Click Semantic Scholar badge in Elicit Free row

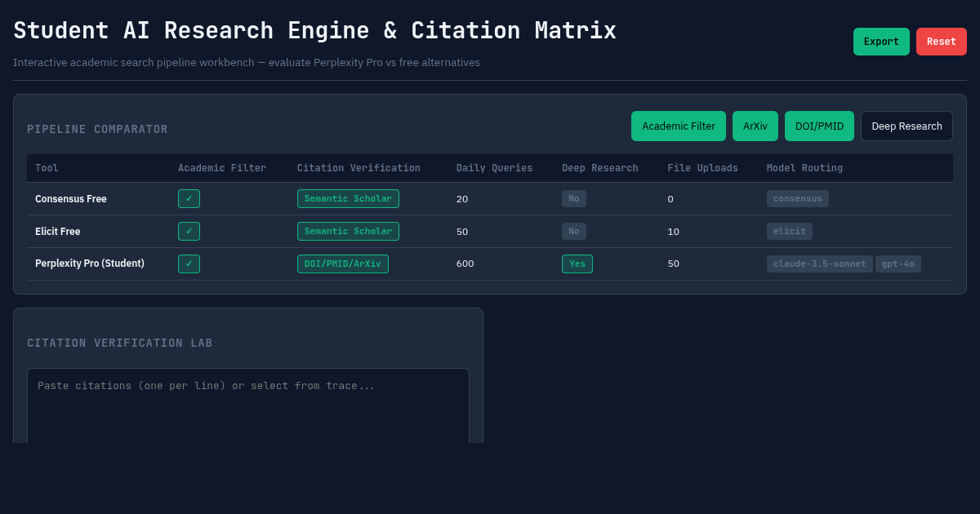348,231
